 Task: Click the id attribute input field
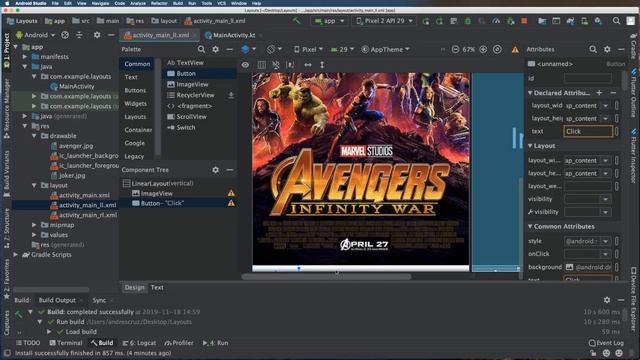pyautogui.click(x=588, y=78)
